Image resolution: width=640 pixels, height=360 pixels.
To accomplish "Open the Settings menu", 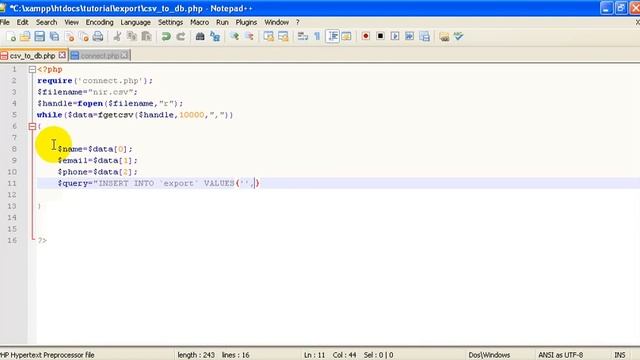I will tap(171, 22).
